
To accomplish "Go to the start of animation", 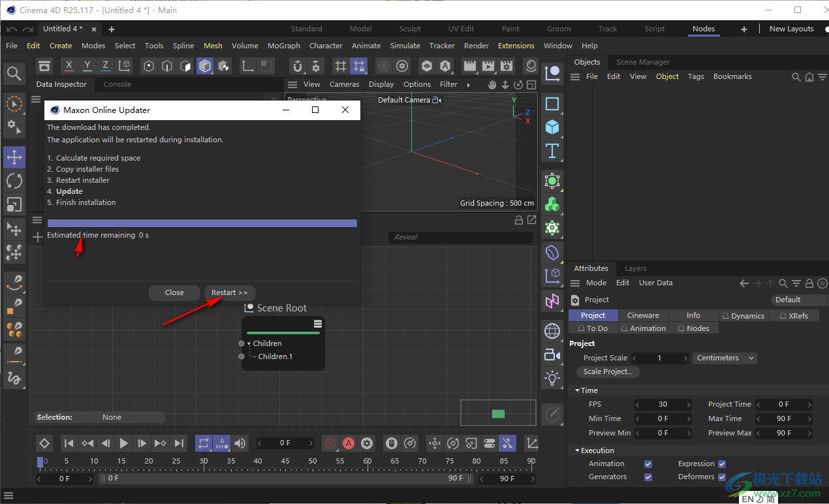I will tap(69, 443).
